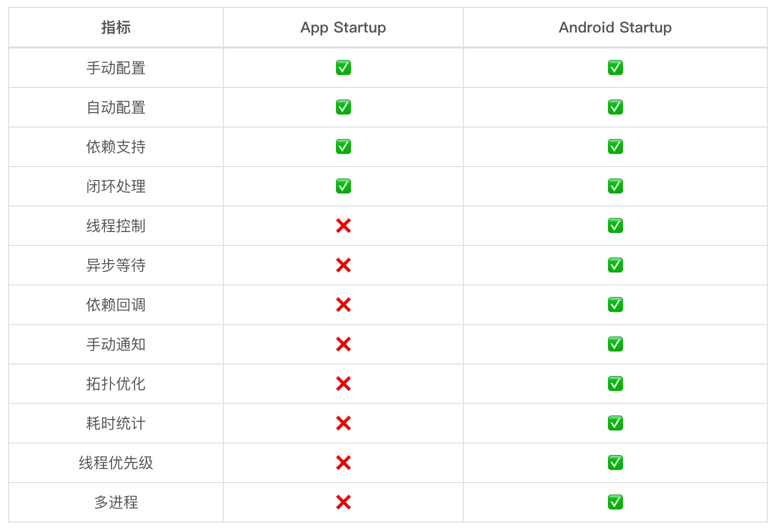Image resolution: width=778 pixels, height=532 pixels.
Task: Click the red cross in the 多进程 row
Action: pos(343,502)
